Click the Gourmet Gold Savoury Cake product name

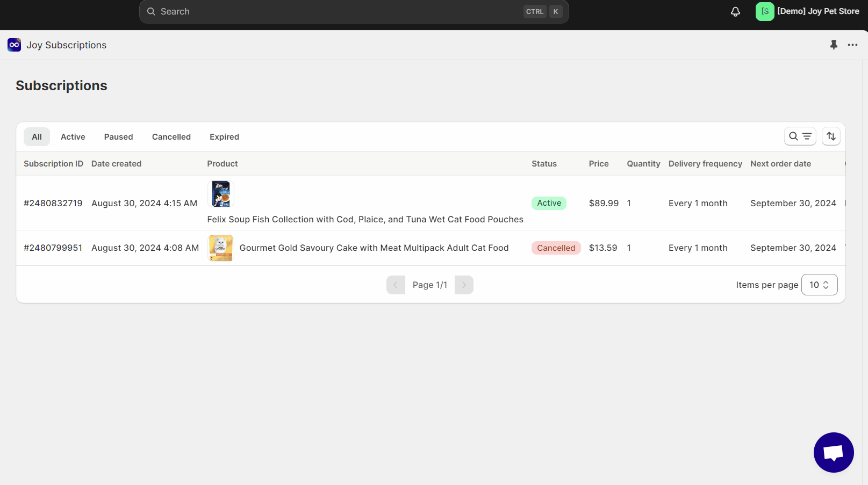[x=374, y=248]
